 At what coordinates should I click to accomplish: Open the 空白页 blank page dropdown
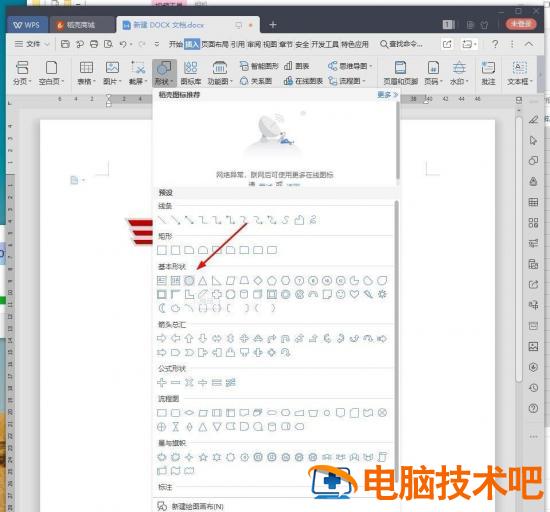coord(52,73)
